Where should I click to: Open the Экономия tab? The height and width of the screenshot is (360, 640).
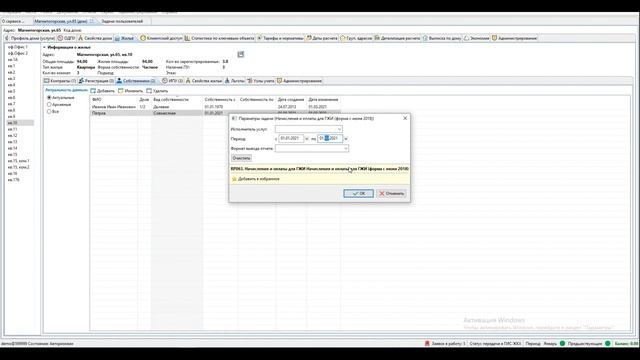pyautogui.click(x=476, y=38)
